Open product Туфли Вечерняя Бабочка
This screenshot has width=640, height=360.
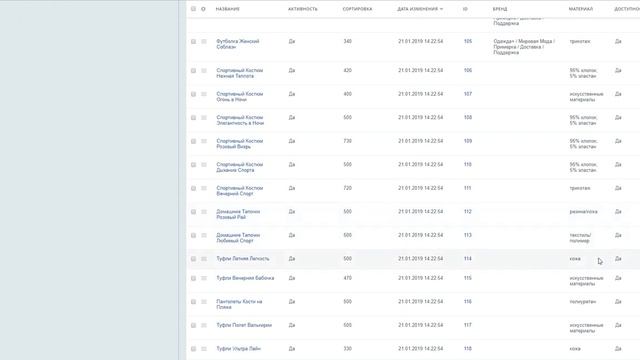click(245, 278)
